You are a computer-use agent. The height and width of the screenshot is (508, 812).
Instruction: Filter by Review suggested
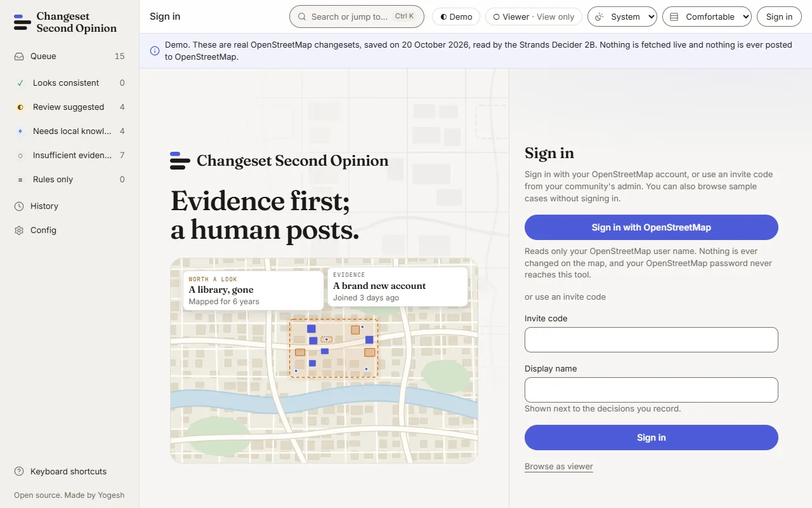(x=70, y=107)
